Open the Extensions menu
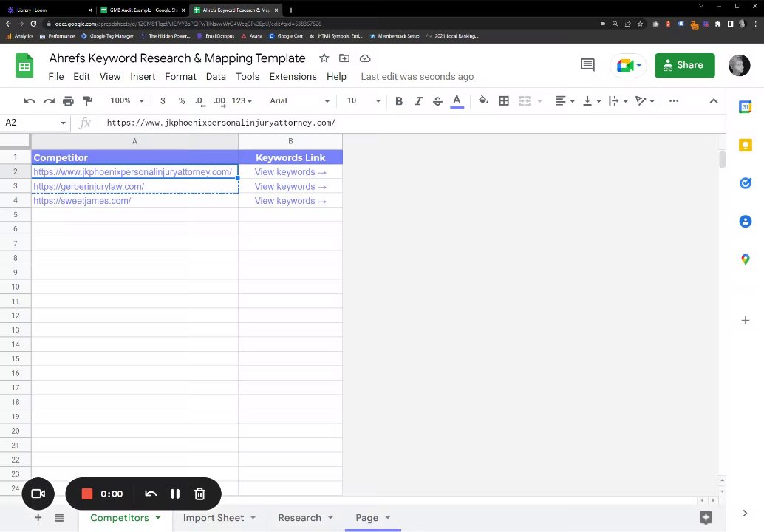Image resolution: width=764 pixels, height=532 pixels. pyautogui.click(x=293, y=77)
